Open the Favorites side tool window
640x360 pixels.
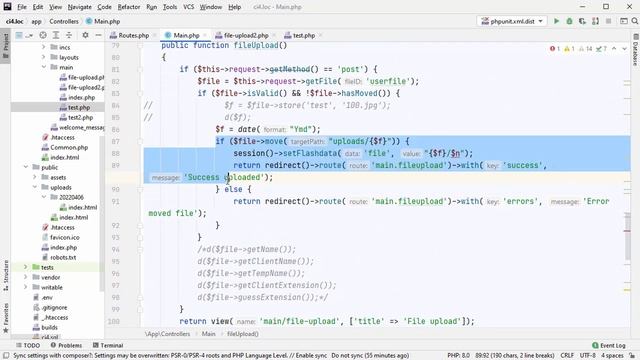(x=5, y=318)
